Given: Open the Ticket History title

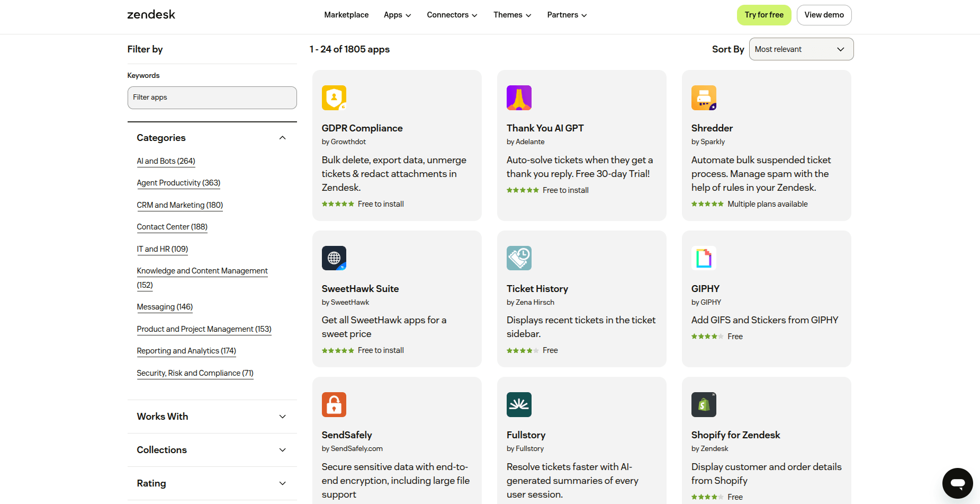Looking at the screenshot, I should [x=537, y=289].
